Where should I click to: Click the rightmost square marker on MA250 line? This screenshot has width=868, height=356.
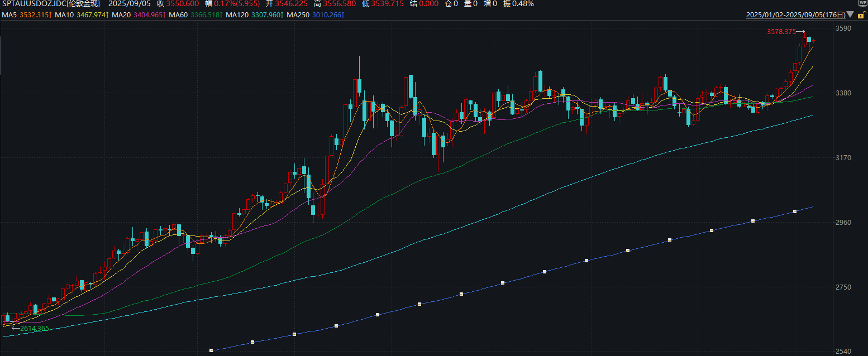pos(795,211)
